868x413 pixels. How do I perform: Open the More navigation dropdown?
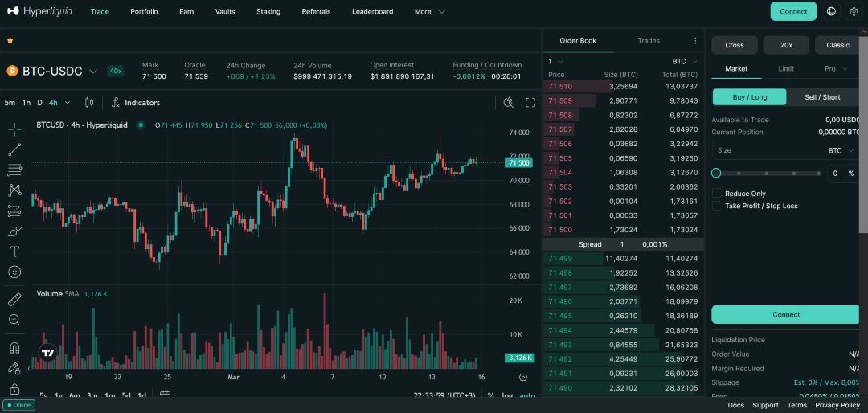pos(430,12)
